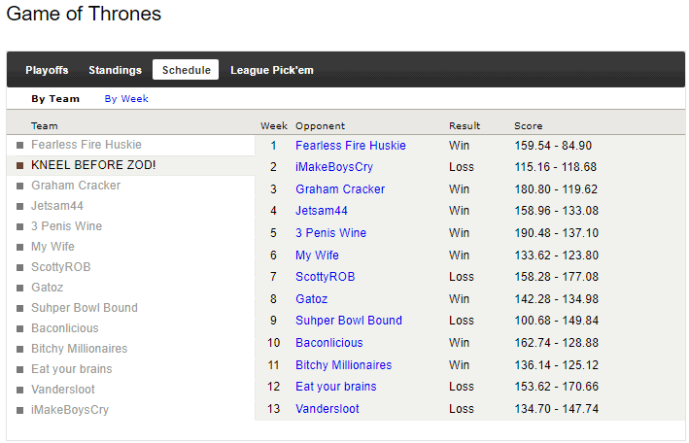
Task: Select Graham Cracker in team list
Action: pyautogui.click(x=76, y=186)
